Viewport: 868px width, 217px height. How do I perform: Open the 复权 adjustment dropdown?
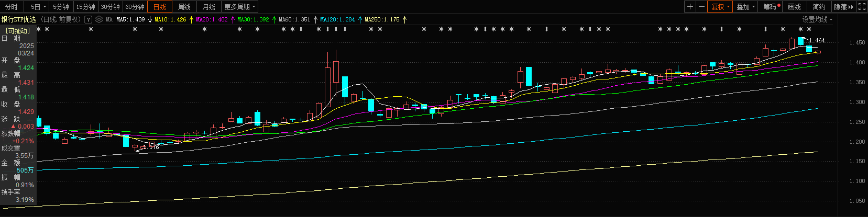pyautogui.click(x=721, y=7)
